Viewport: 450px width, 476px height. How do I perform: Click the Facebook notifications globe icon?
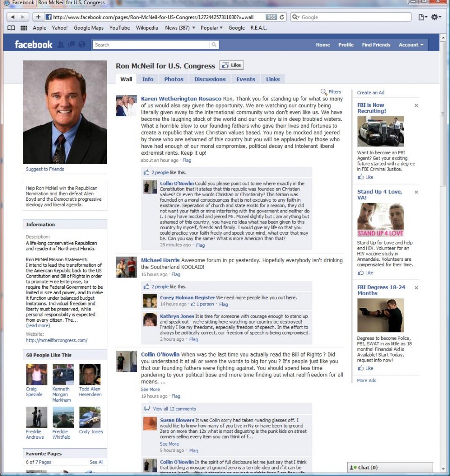click(x=82, y=45)
